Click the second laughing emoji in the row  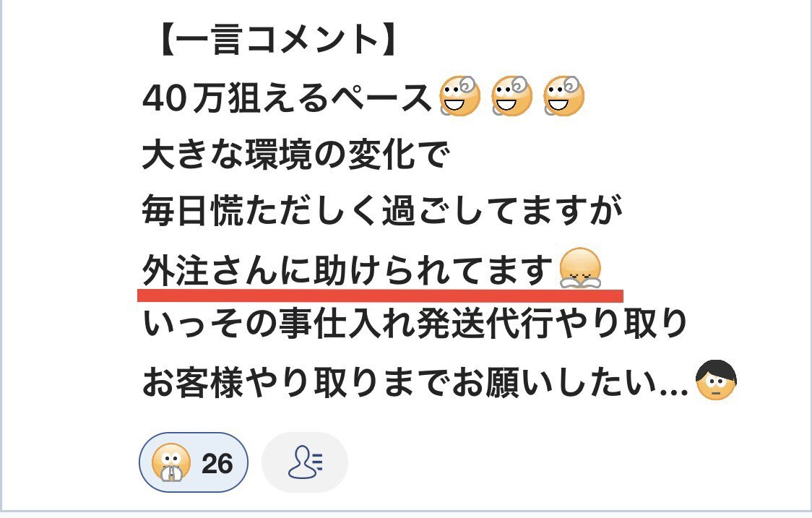click(511, 96)
